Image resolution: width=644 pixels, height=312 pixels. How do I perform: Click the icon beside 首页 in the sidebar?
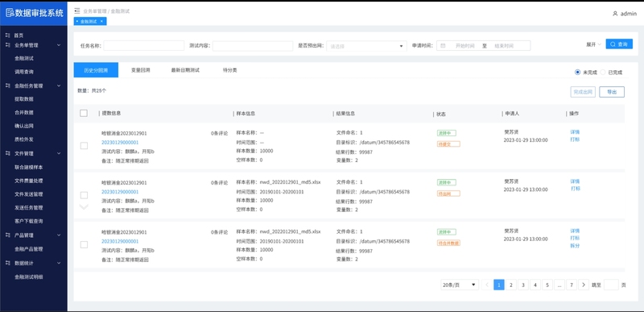click(8, 35)
